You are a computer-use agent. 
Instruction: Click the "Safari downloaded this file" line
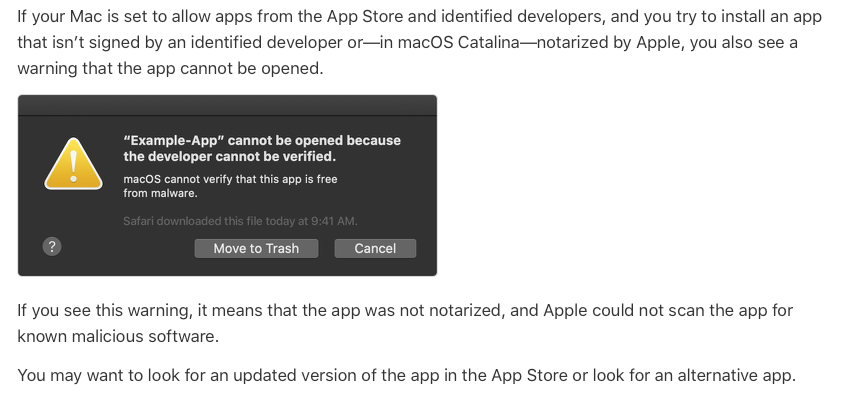coord(240,221)
